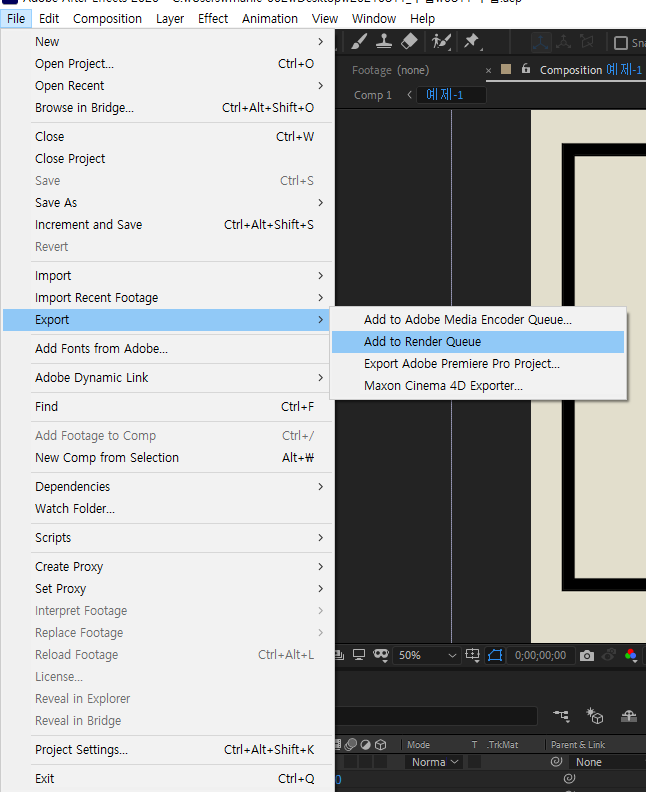Choose Add to Adobe Media Encoder Queue

(x=478, y=319)
